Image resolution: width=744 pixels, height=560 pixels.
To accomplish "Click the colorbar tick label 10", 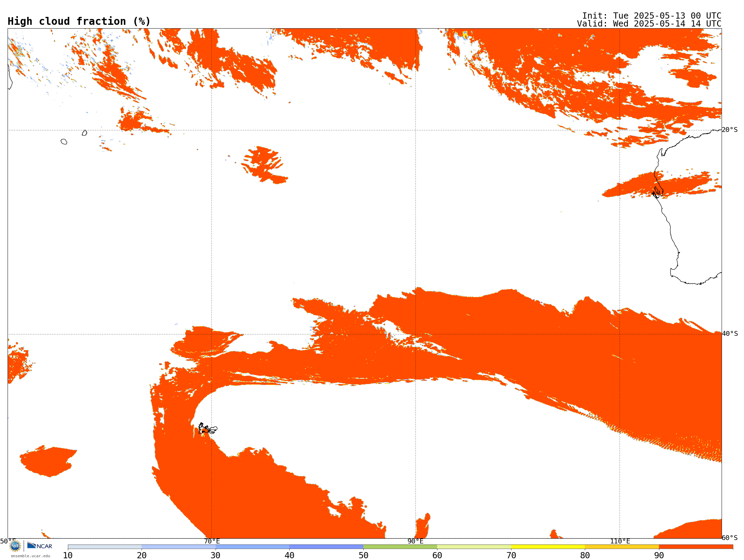I will [x=68, y=556].
